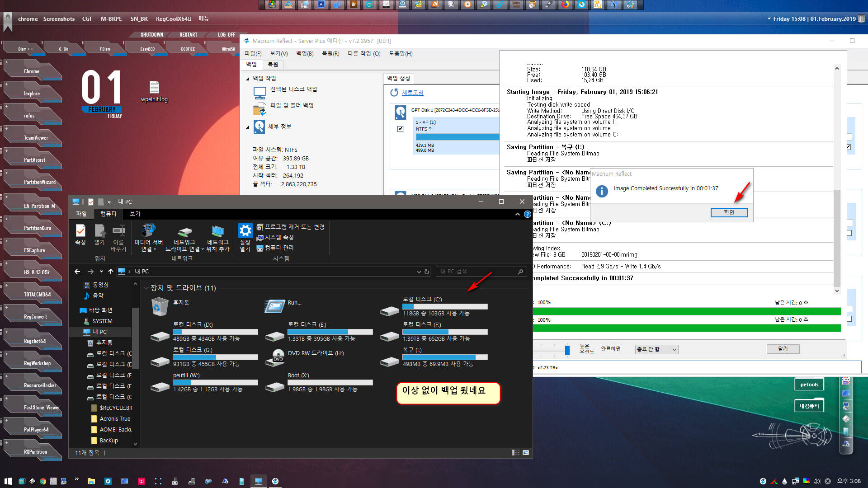This screenshot has width=868, height=488.
Task: Select the DVD RW drive (H:) icon
Action: (276, 357)
